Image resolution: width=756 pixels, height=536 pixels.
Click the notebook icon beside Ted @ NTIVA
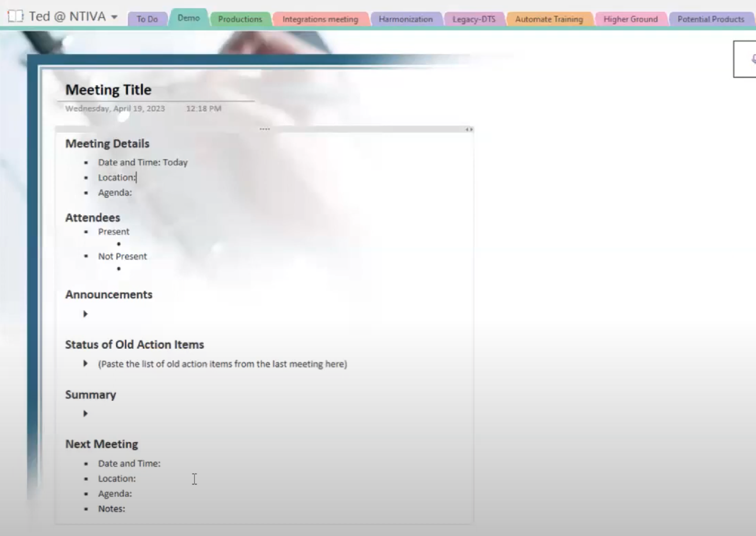[15, 16]
